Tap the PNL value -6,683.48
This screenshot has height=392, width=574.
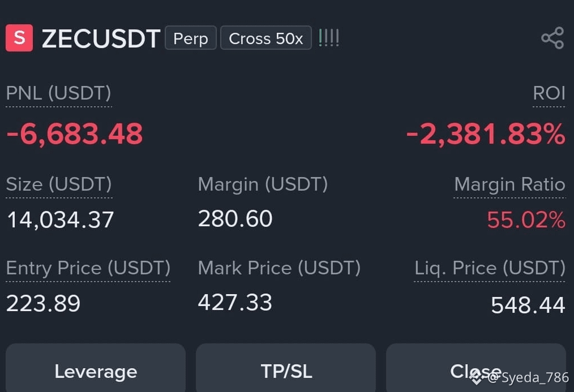pos(75,134)
